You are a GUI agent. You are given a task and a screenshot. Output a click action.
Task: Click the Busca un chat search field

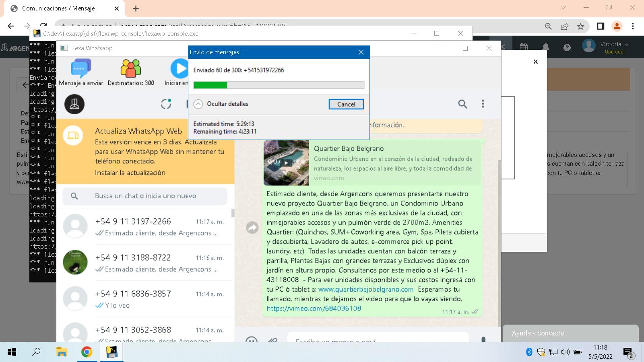[145, 196]
